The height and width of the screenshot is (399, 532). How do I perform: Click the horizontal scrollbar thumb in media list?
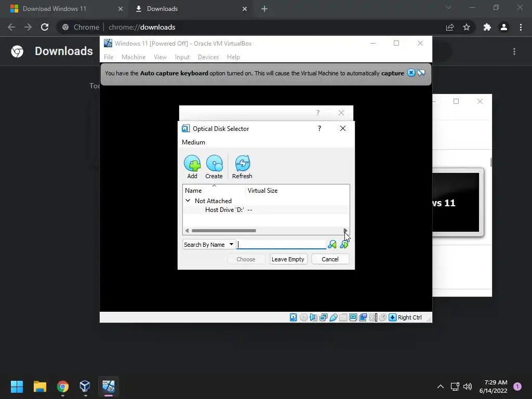coord(223,231)
